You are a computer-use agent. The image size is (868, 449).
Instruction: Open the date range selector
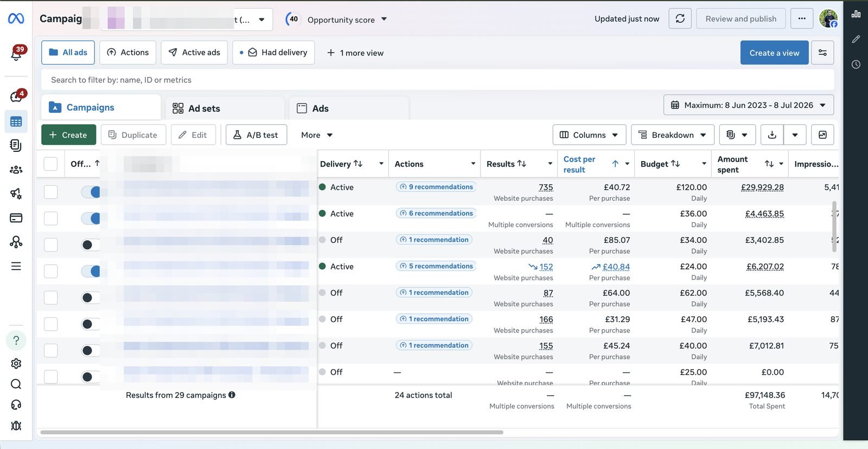coord(749,105)
